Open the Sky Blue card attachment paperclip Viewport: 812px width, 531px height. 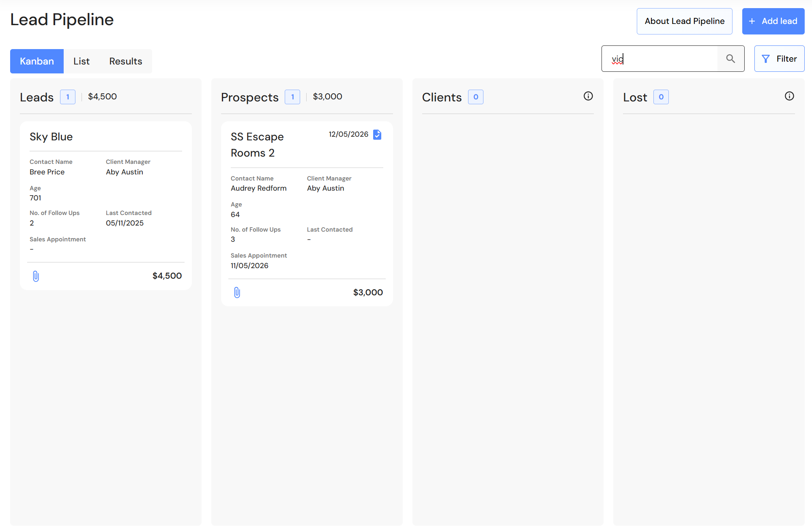tap(36, 276)
